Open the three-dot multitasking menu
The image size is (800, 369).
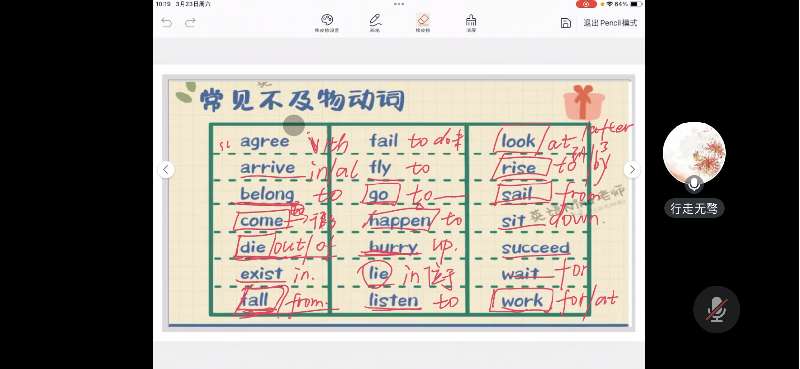pyautogui.click(x=399, y=4)
